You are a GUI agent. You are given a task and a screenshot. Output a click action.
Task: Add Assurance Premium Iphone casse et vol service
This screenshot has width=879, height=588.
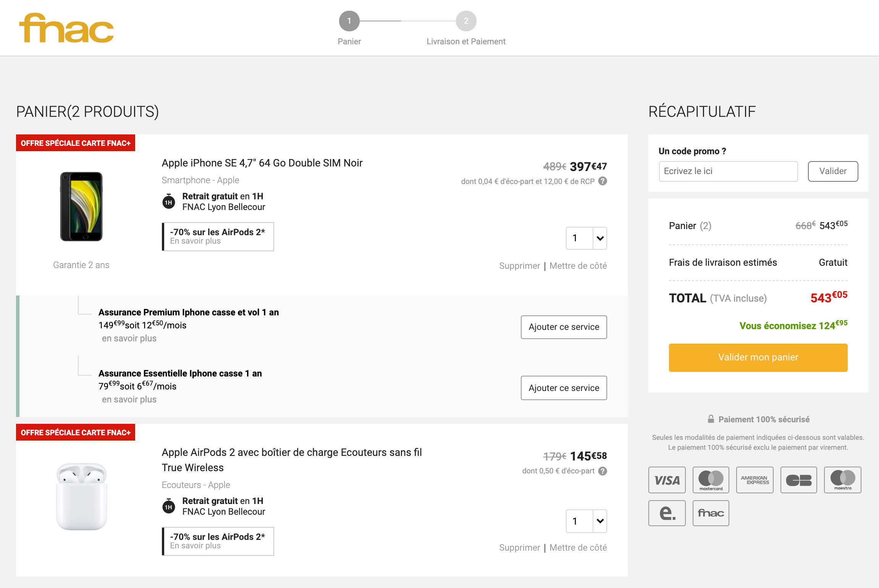(564, 327)
